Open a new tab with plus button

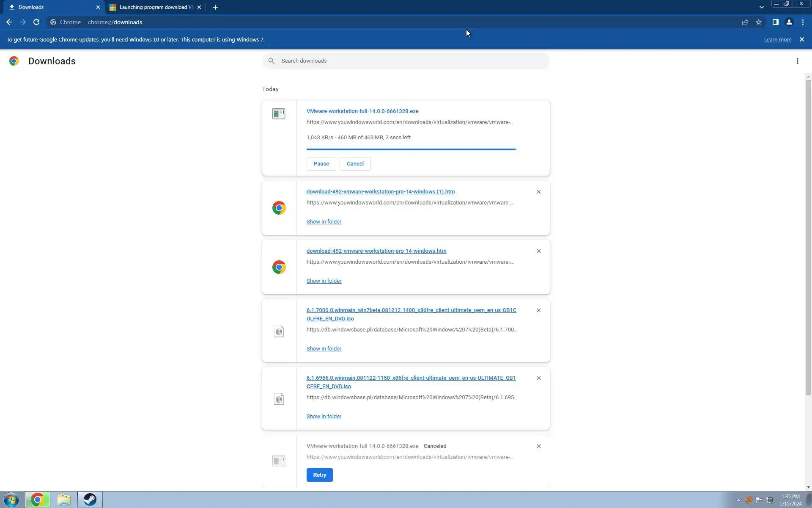(215, 7)
